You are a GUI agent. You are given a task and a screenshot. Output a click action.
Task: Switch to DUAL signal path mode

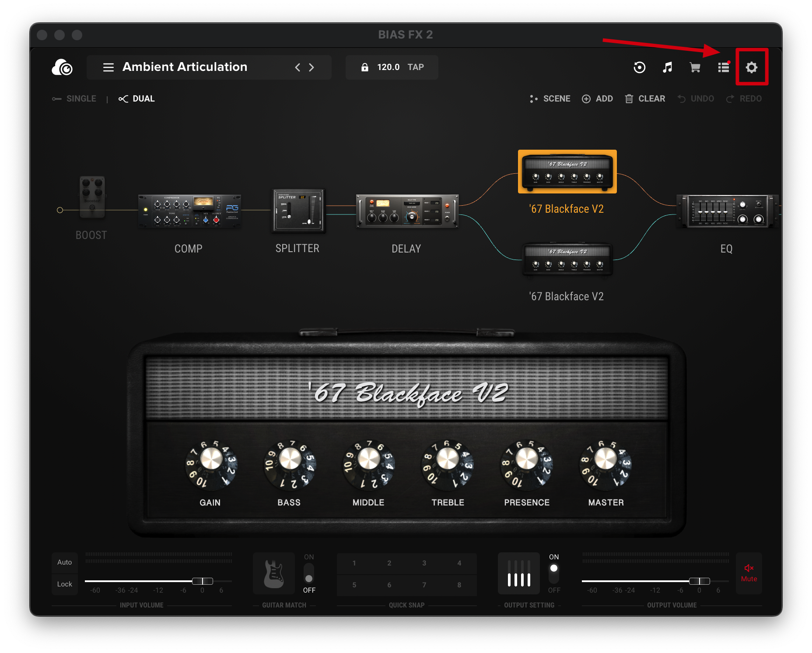[x=136, y=99]
